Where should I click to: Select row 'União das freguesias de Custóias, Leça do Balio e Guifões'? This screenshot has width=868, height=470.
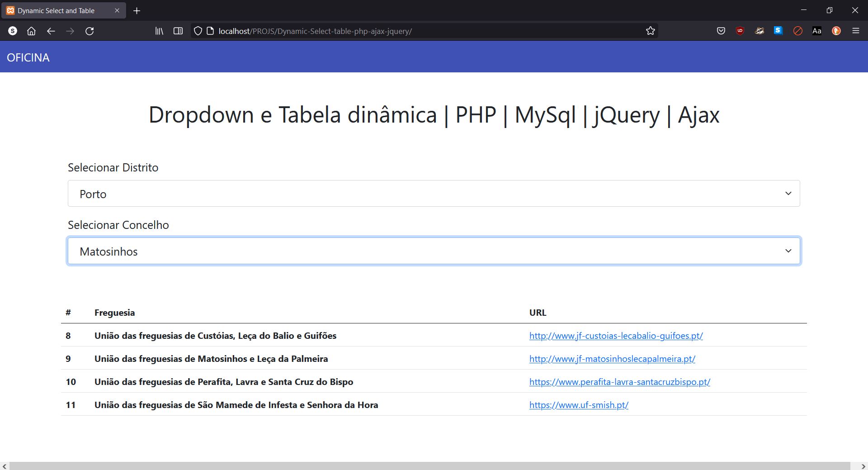pos(434,335)
